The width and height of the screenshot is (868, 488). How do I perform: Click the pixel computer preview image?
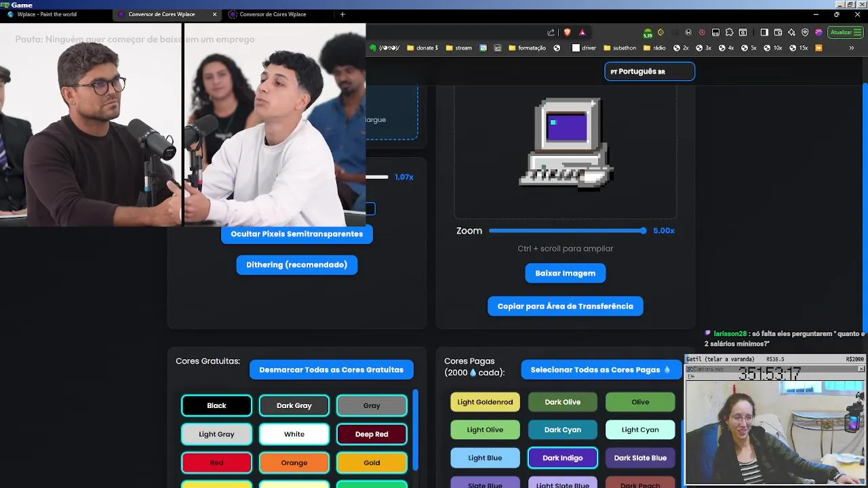566,144
